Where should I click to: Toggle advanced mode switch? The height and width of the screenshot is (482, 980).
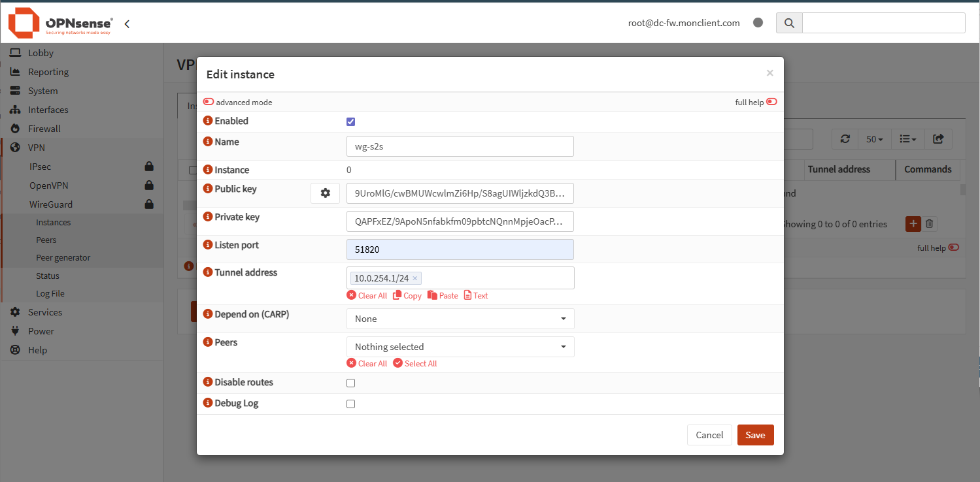click(209, 102)
